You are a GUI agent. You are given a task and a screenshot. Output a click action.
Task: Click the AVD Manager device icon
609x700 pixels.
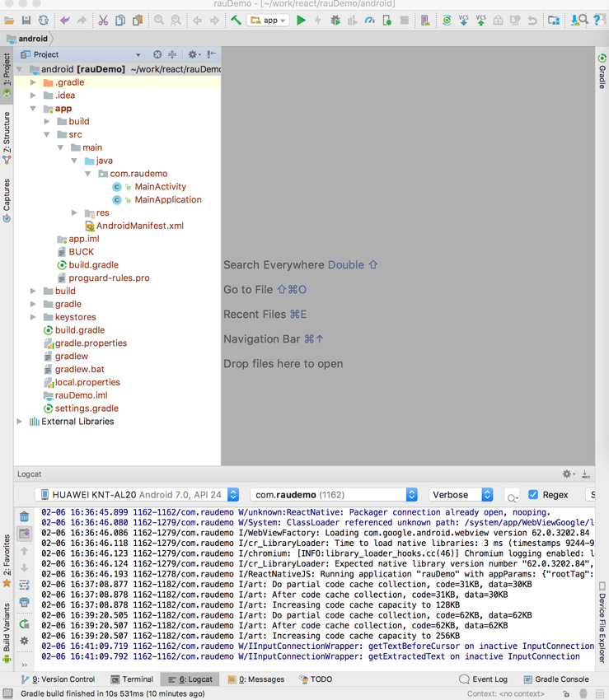[425, 21]
